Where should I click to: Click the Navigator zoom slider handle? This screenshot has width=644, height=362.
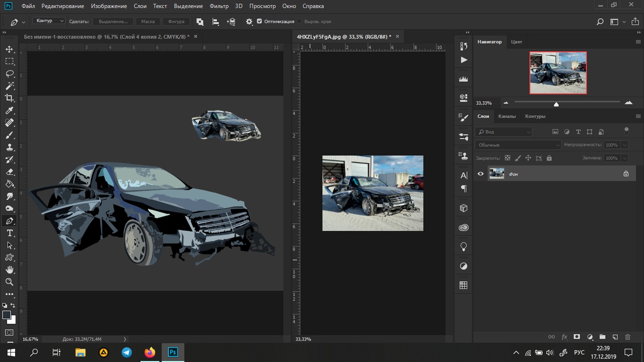coord(556,104)
